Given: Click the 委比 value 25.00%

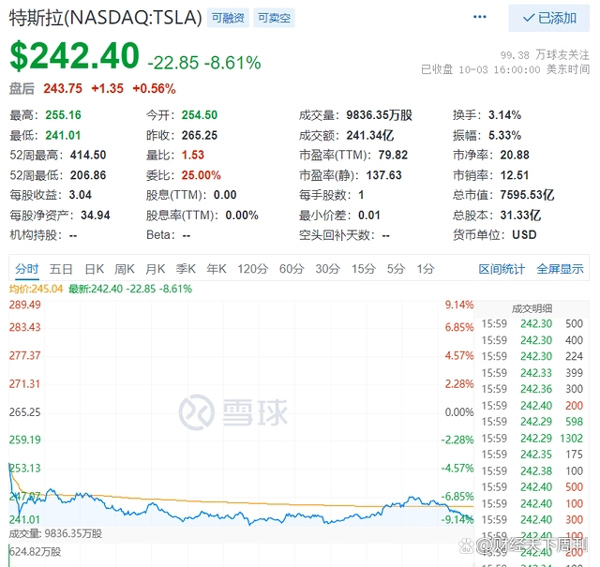Looking at the screenshot, I should (201, 175).
